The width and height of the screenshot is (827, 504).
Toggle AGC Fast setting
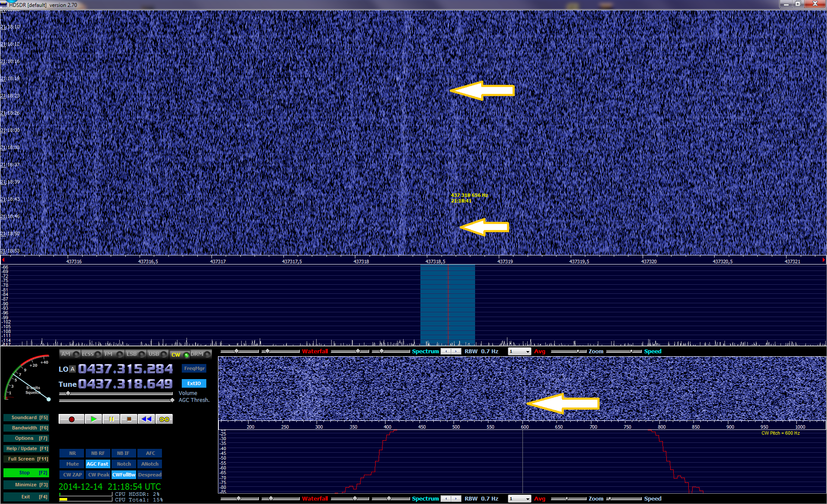pos(97,464)
